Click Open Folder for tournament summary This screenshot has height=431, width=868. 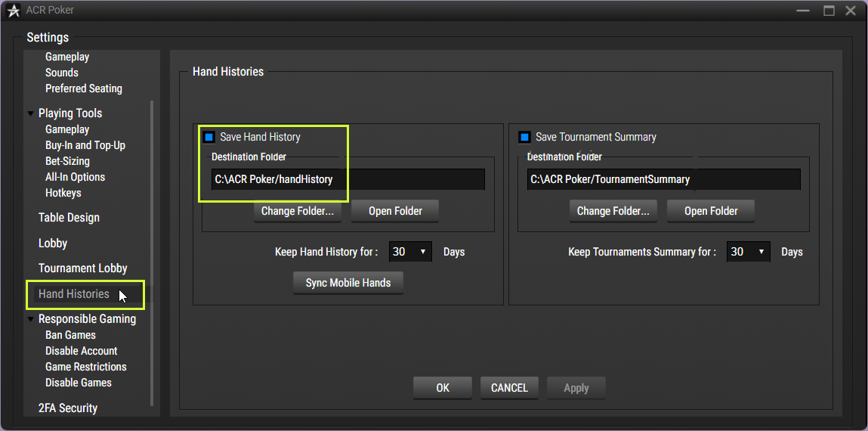711,211
